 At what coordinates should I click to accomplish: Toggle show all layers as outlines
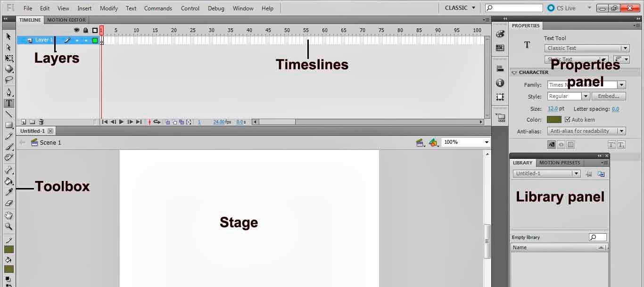pos(95,30)
